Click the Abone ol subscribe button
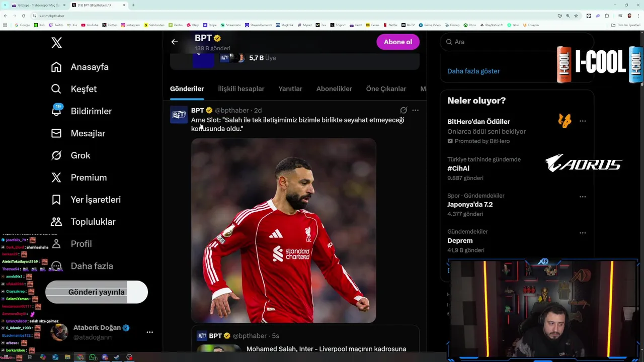Image resolution: width=644 pixels, height=362 pixels. point(398,42)
